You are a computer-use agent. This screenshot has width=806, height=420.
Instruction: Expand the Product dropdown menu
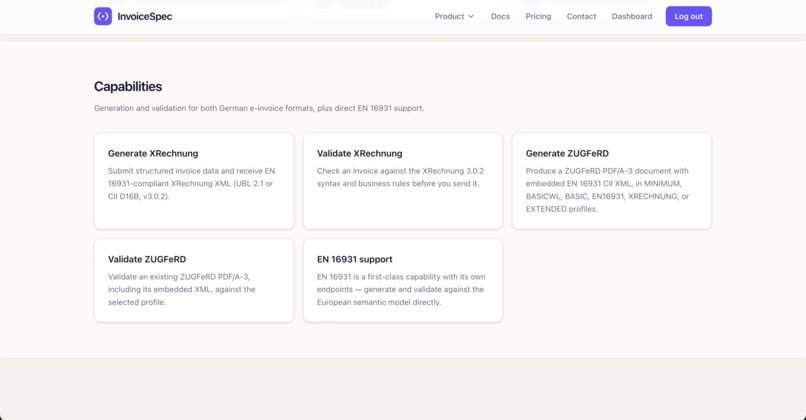(454, 16)
